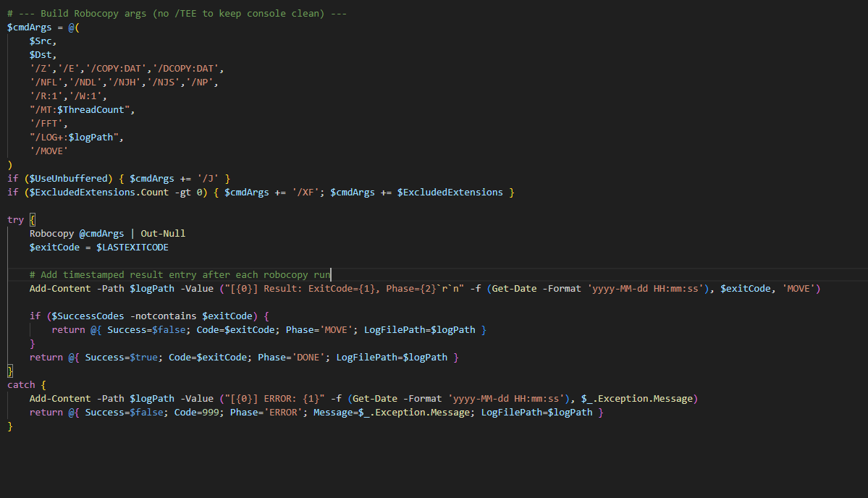Image resolution: width=868 pixels, height=498 pixels.
Task: Click the try keyword
Action: (15, 220)
